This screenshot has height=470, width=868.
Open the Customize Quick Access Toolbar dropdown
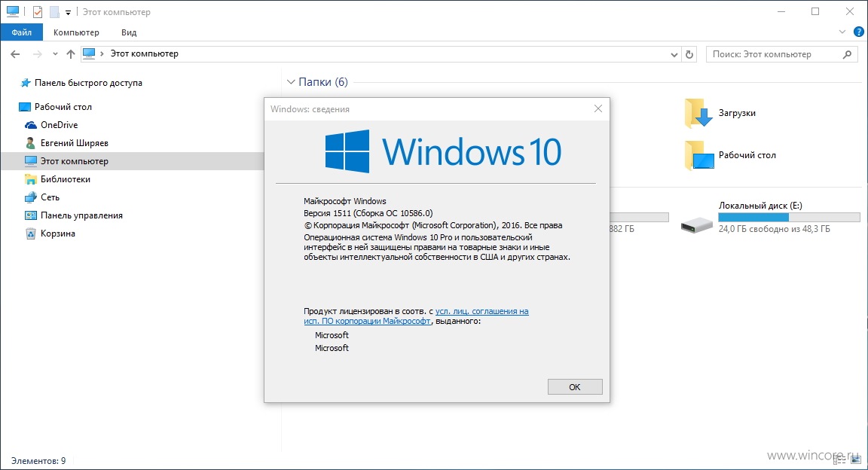pos(68,12)
